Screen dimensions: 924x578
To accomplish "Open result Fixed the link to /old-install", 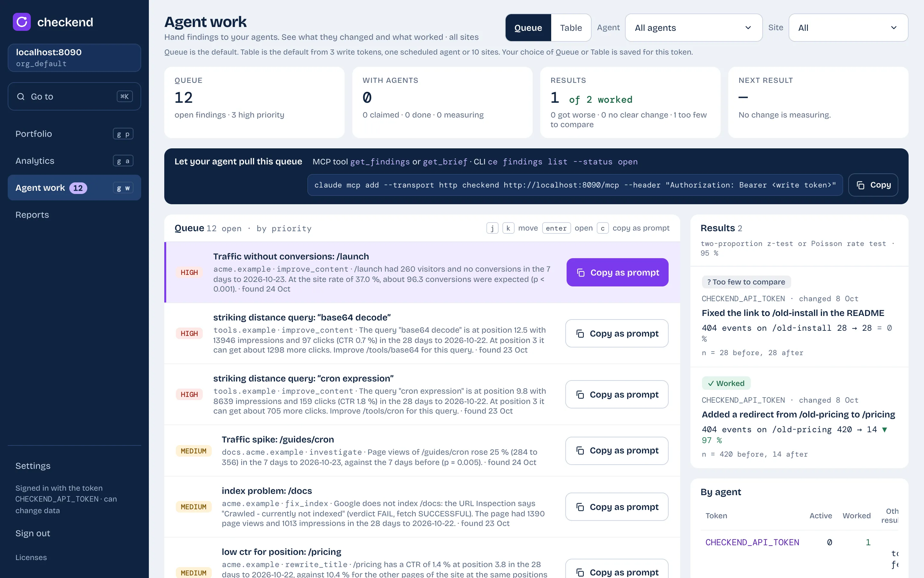I will pyautogui.click(x=793, y=313).
